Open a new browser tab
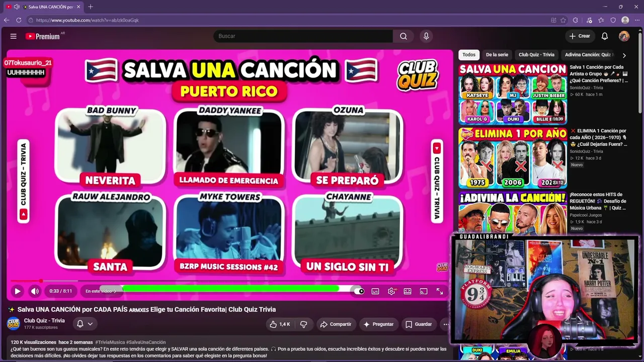This screenshot has width=644, height=362. 91,7
